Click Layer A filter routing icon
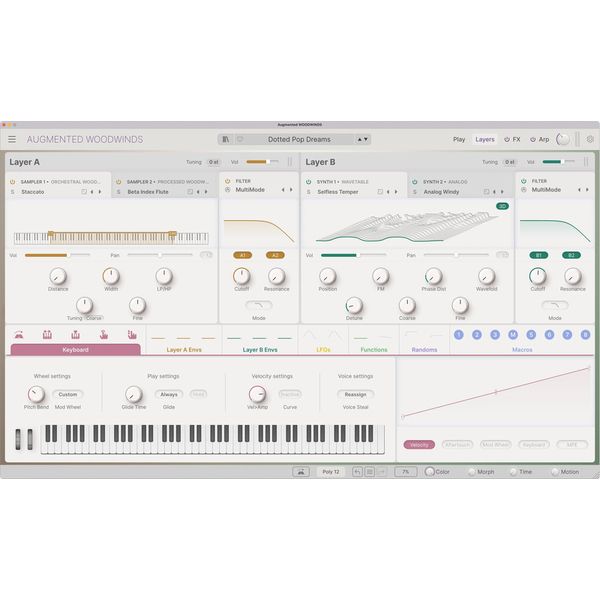 228,190
